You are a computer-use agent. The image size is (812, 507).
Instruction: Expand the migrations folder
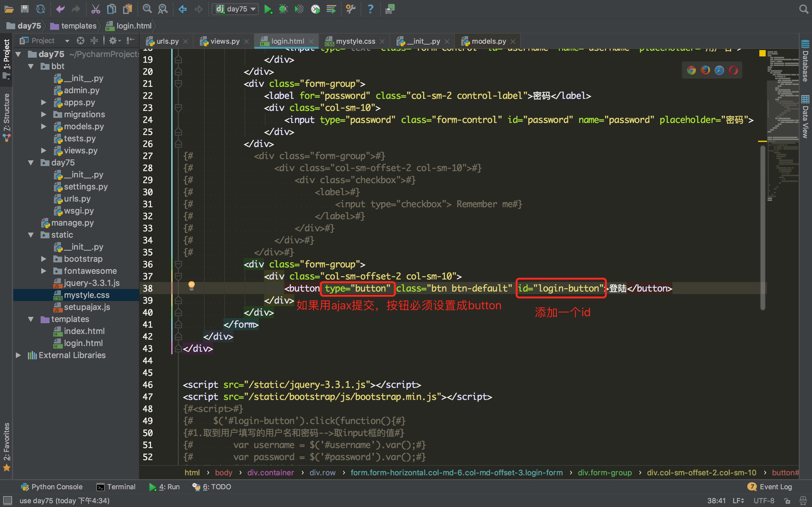click(x=43, y=114)
